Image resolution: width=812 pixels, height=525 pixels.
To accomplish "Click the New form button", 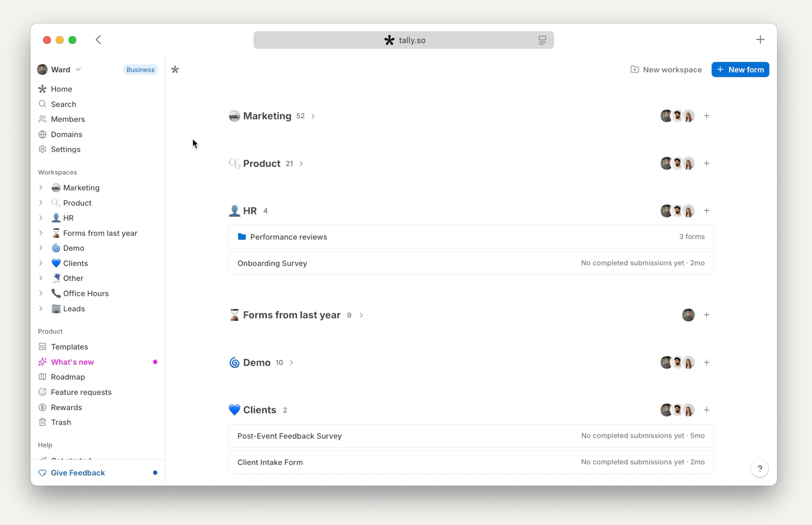I will tap(740, 70).
